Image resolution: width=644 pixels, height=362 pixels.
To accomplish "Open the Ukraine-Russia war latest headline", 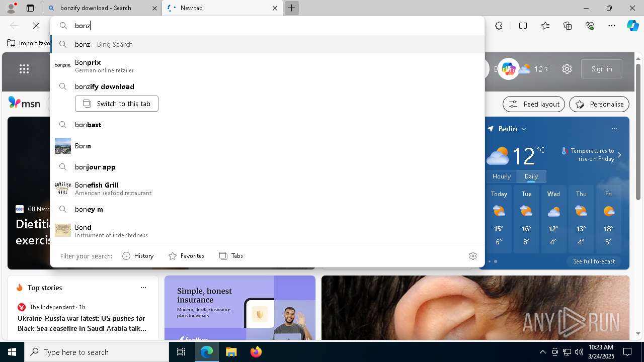I will coord(82,323).
